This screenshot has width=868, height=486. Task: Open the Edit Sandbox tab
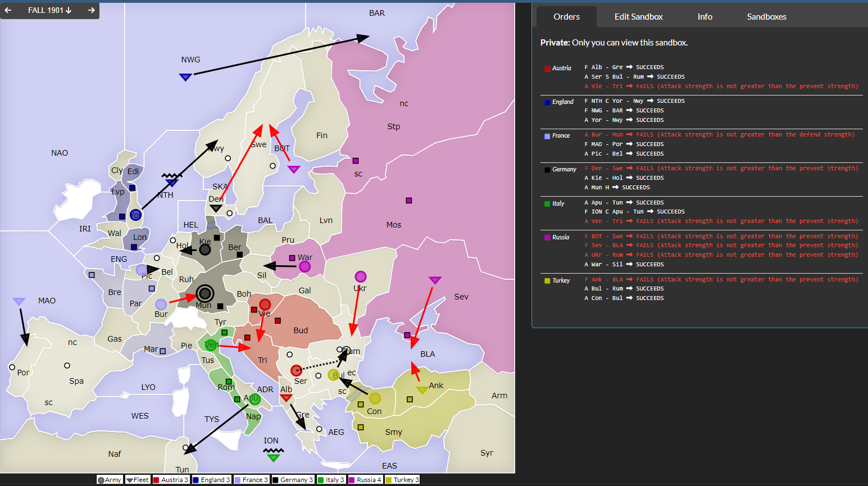tap(638, 17)
